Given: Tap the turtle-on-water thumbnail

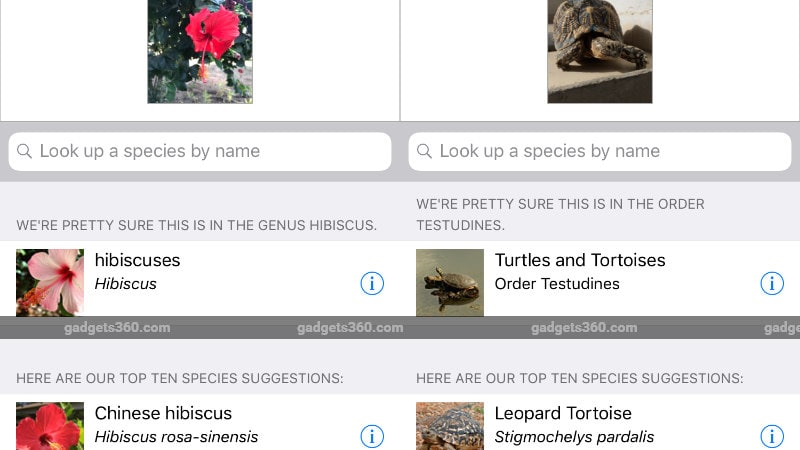Looking at the screenshot, I should 450,282.
